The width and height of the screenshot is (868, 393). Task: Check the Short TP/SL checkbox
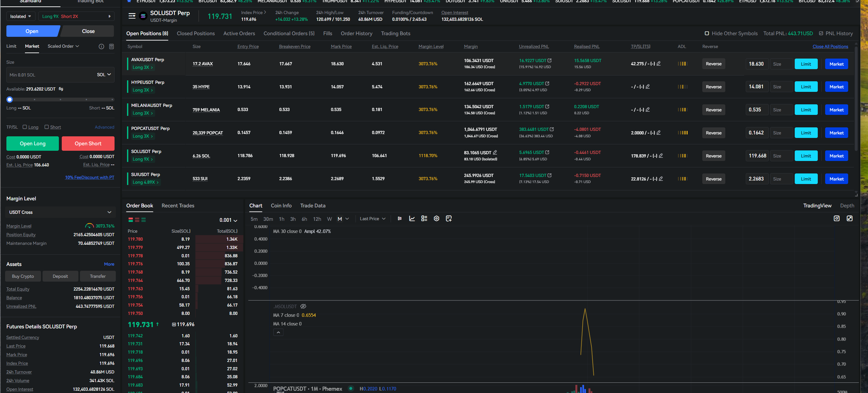pyautogui.click(x=46, y=127)
